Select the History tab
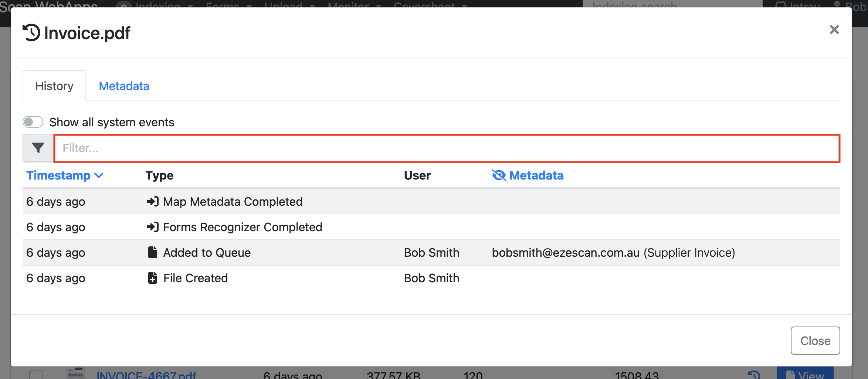 54,86
